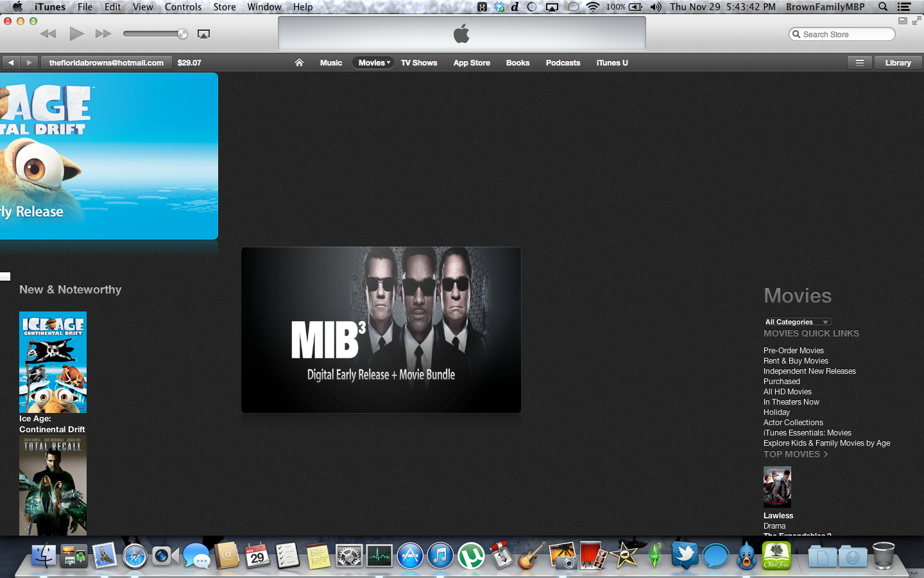Open the Movies dropdown tab
Image resolution: width=924 pixels, height=578 pixels.
[x=374, y=62]
